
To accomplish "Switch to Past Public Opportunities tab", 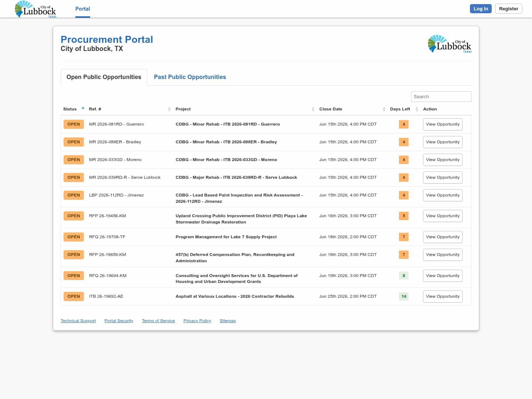I will 190,77.
